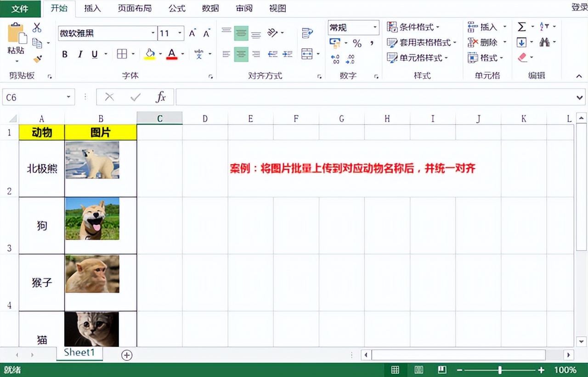
Task: Select the Sheet1 tab at the bottom
Action: 79,353
